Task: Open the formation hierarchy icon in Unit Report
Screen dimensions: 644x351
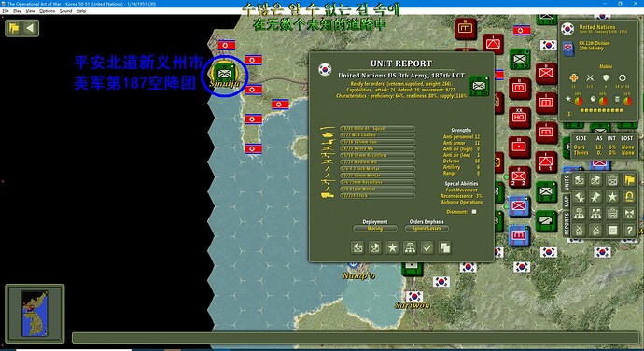Action: click(x=410, y=247)
